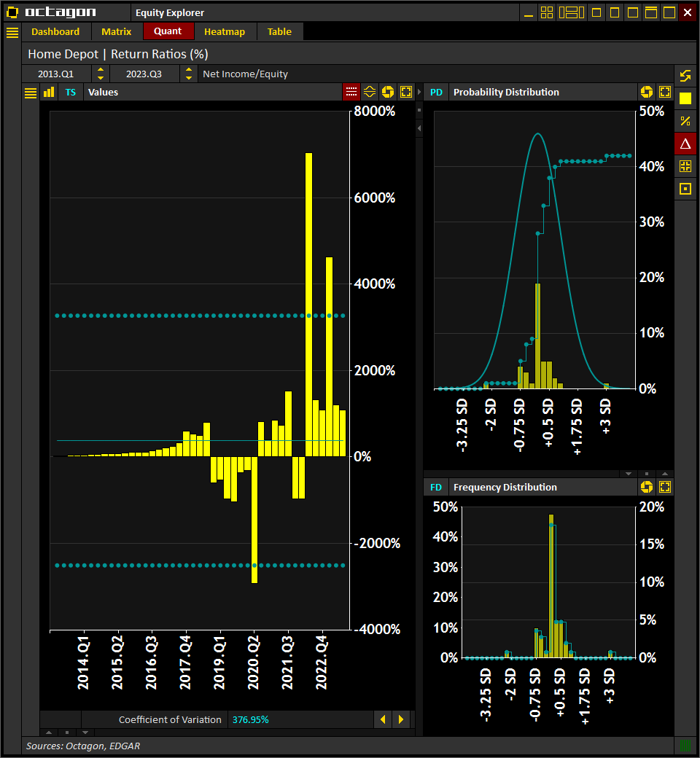700x758 pixels.
Task: Step the 2023.Q3 end period spinner
Action: 189,74
